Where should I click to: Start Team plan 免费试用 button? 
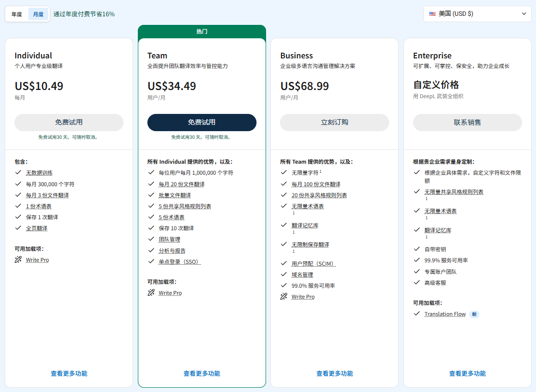[201, 123]
